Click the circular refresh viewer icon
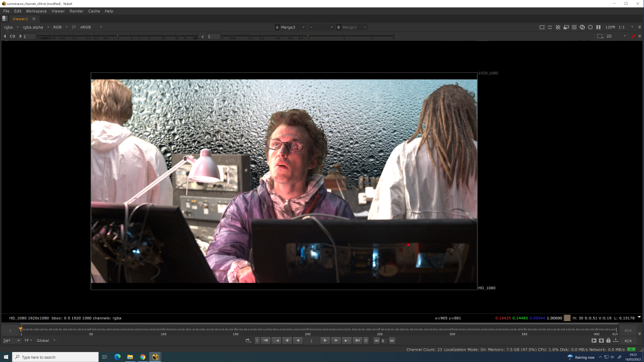 point(582,27)
